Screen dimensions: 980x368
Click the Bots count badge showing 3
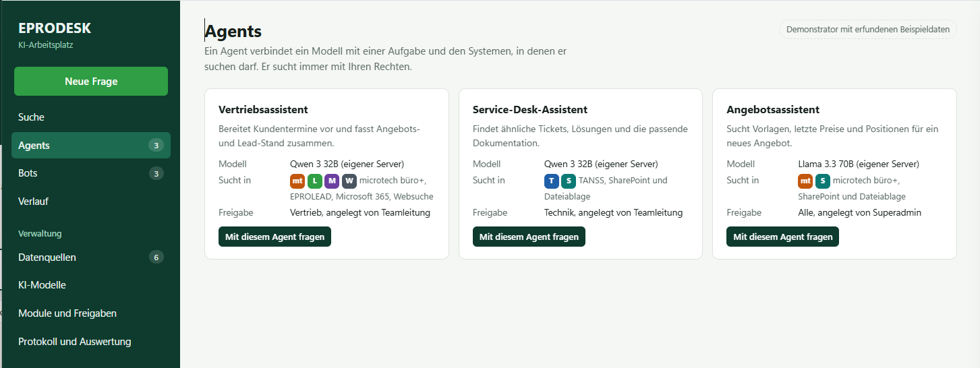pos(156,174)
